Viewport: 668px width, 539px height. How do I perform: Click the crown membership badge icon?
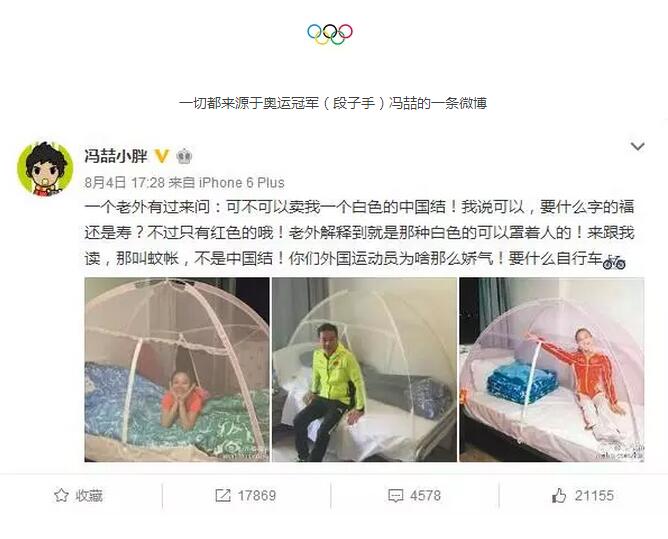point(184,156)
